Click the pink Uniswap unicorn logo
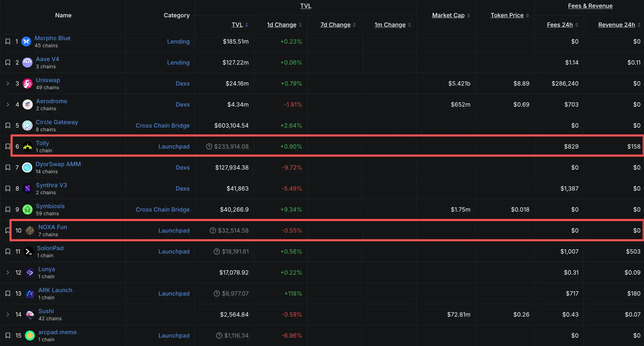 [x=27, y=83]
